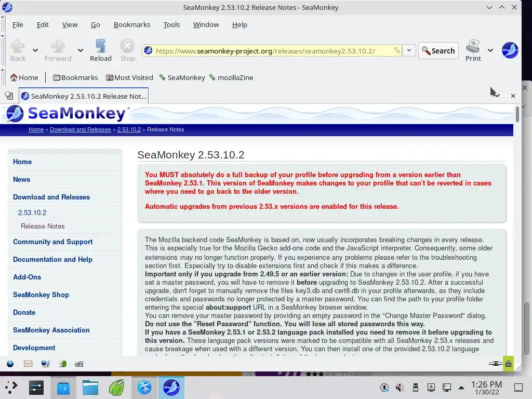The height and width of the screenshot is (399, 532).
Task: Open Documentation and Help sidebar link
Action: (x=52, y=260)
